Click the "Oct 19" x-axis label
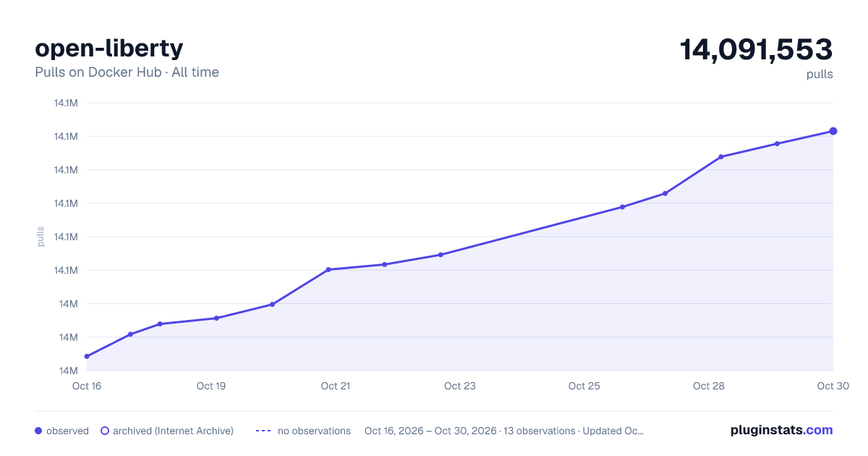Screen dimensions: 868x456 tap(211, 386)
